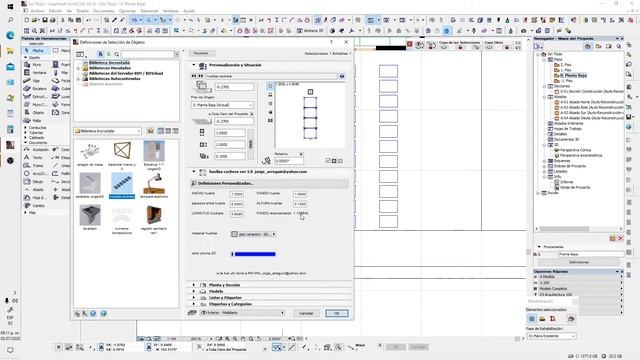This screenshot has height=360, width=640.
Task: Open Edición menu
Action: (x=56, y=11)
